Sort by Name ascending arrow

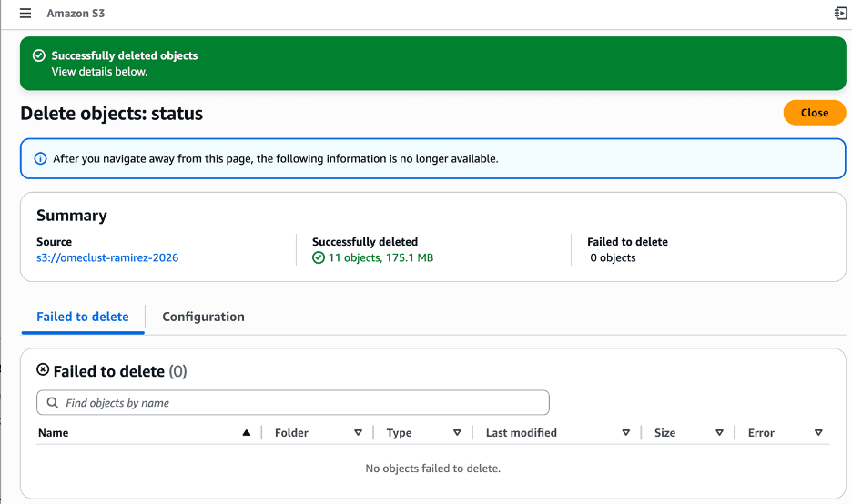coord(246,433)
